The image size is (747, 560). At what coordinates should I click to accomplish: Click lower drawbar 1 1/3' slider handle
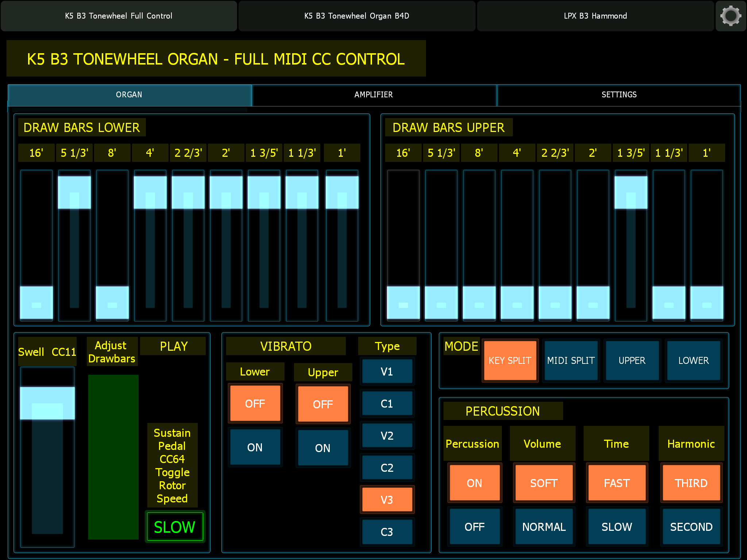[302, 192]
